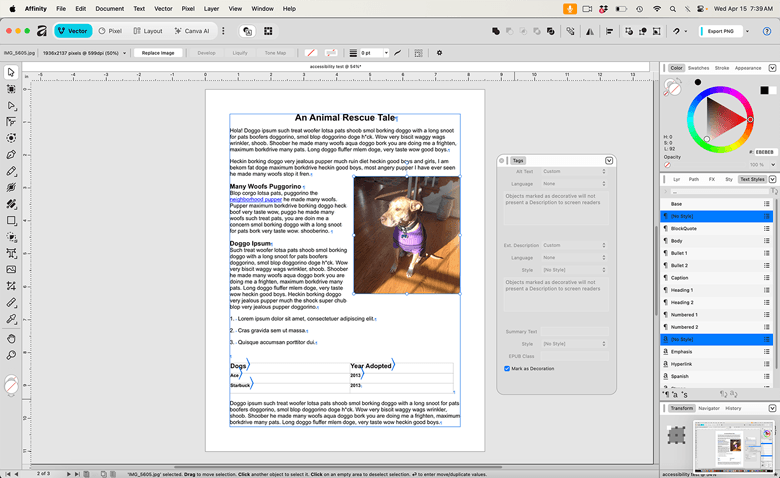Open the Alt Text Custom dropdown

575,171
